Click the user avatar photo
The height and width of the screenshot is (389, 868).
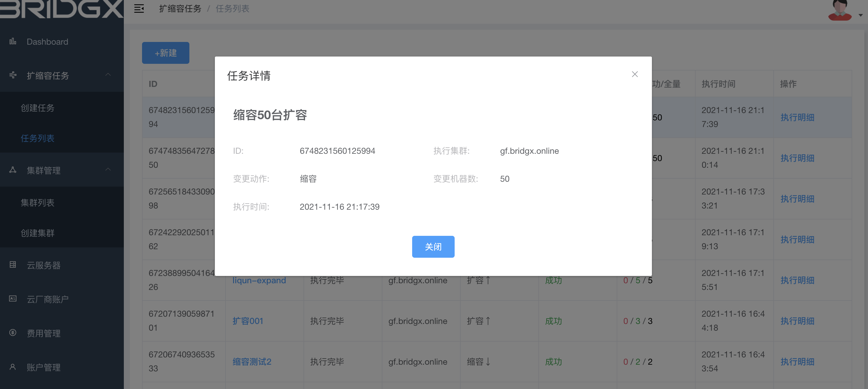tap(840, 10)
